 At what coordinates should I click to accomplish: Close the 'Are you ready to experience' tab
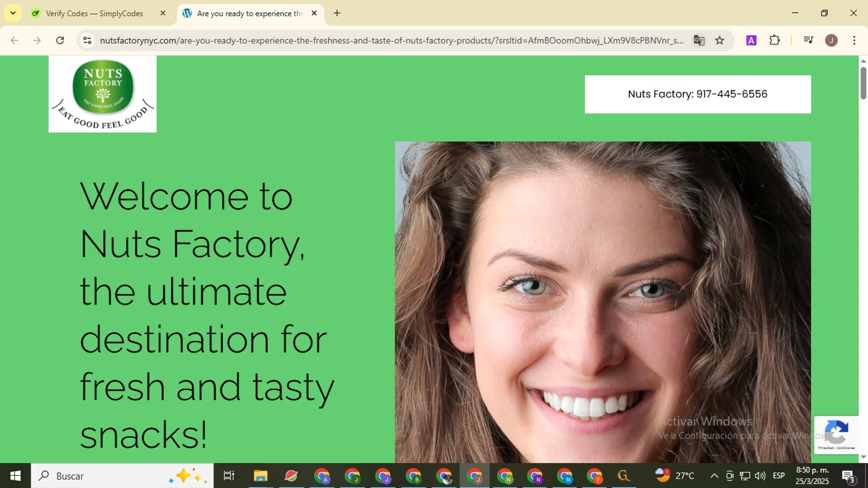click(314, 13)
